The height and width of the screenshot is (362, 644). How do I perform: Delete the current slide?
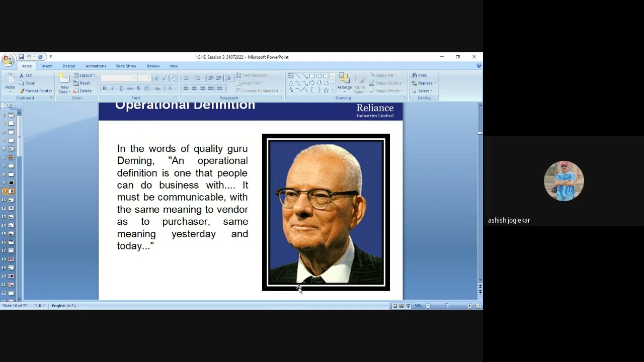coord(83,91)
